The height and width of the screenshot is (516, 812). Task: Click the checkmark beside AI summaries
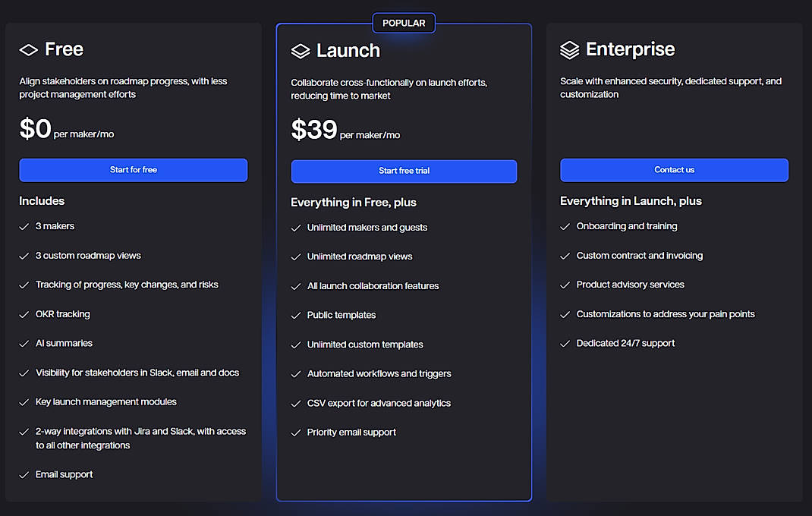[24, 344]
